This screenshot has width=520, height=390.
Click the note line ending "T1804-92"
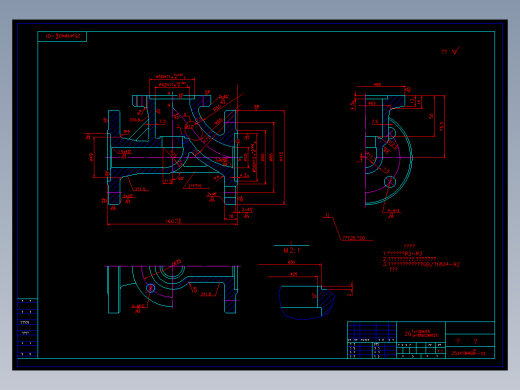421,264
